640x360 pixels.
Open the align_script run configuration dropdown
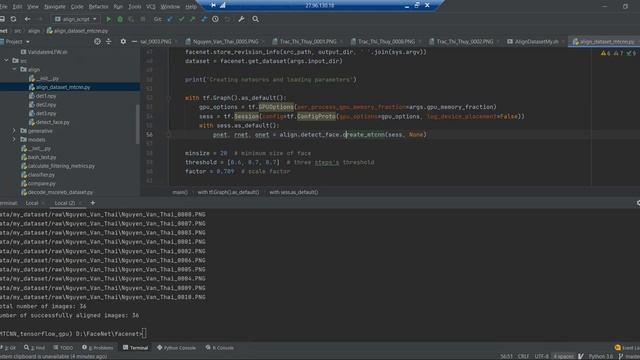tap(76, 19)
